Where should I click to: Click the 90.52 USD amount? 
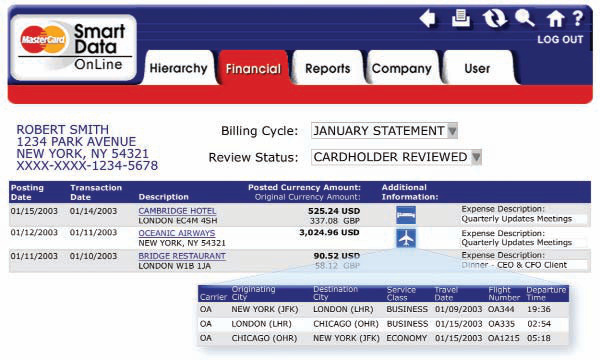[x=337, y=256]
